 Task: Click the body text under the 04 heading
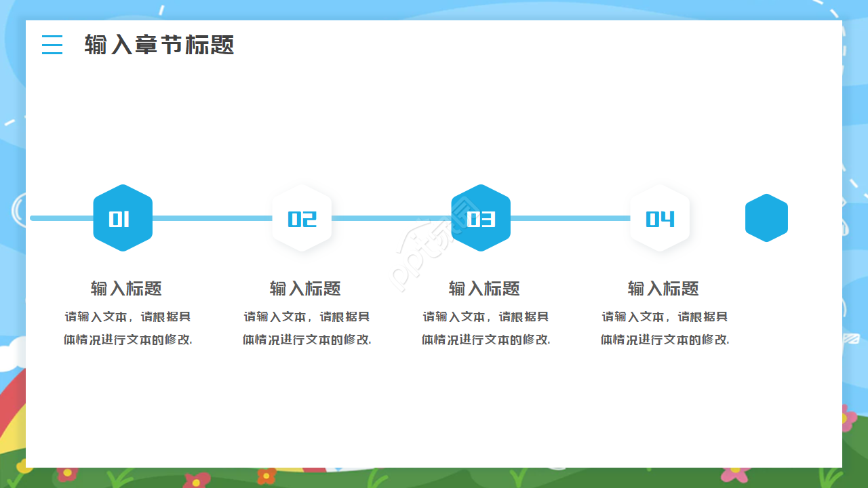(665, 328)
